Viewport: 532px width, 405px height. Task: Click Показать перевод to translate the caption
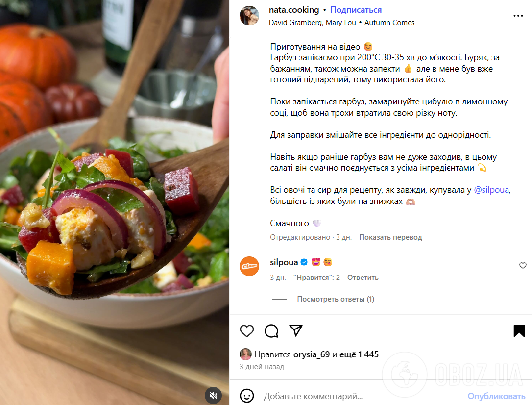coord(390,237)
